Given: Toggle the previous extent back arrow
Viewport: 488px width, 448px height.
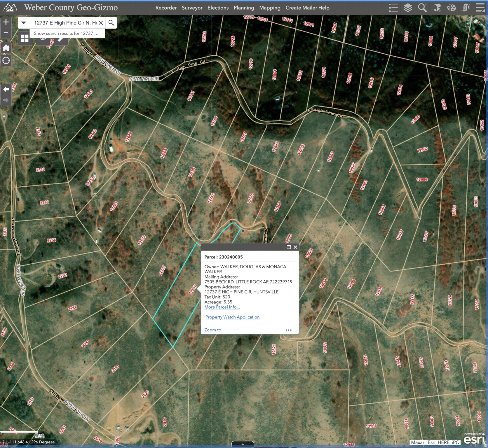Looking at the screenshot, I should tap(6, 89).
